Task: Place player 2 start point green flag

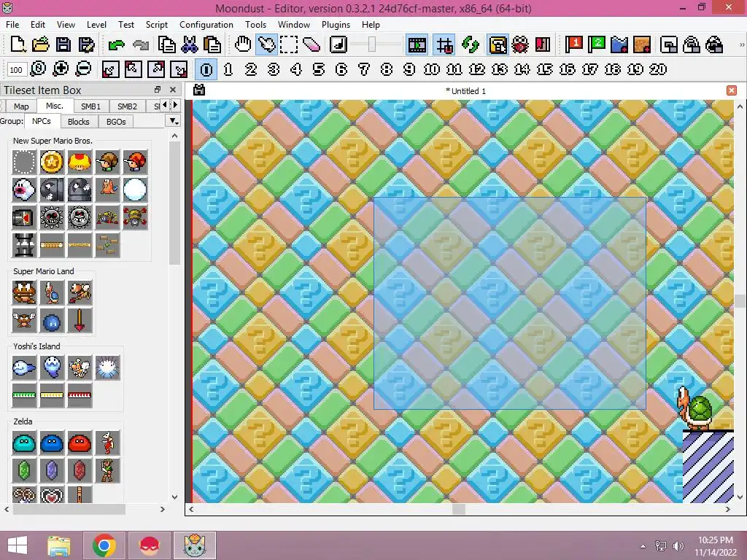Action: (597, 44)
